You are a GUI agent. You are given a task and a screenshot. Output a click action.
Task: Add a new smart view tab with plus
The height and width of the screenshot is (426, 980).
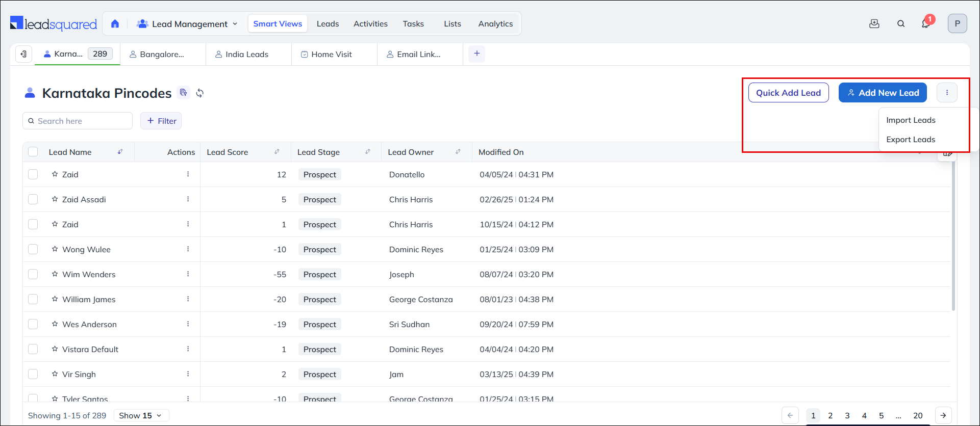pyautogui.click(x=476, y=54)
